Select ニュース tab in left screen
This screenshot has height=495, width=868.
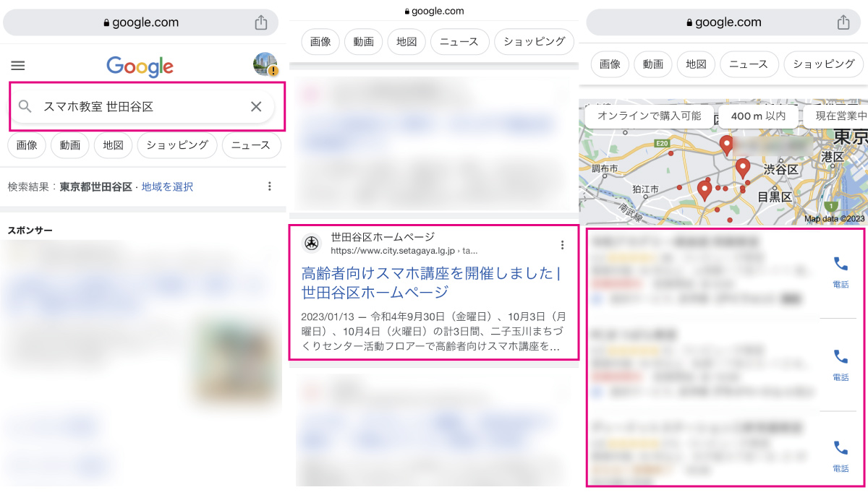251,145
